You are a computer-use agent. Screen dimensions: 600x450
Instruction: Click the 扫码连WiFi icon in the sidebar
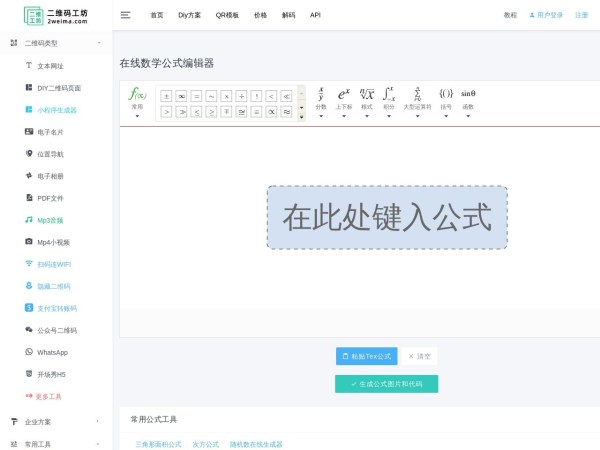29,264
